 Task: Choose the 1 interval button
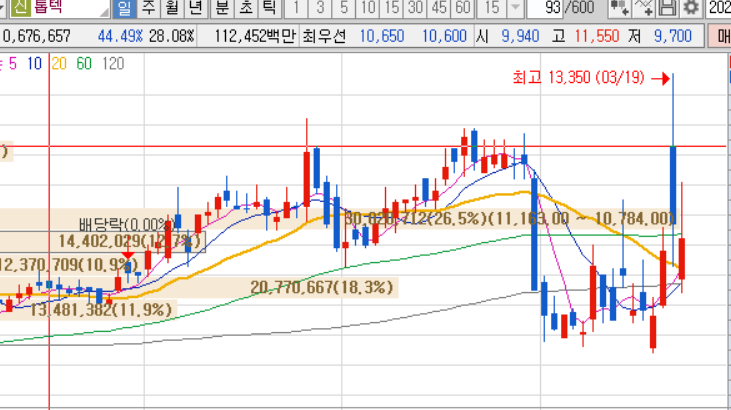click(x=296, y=7)
